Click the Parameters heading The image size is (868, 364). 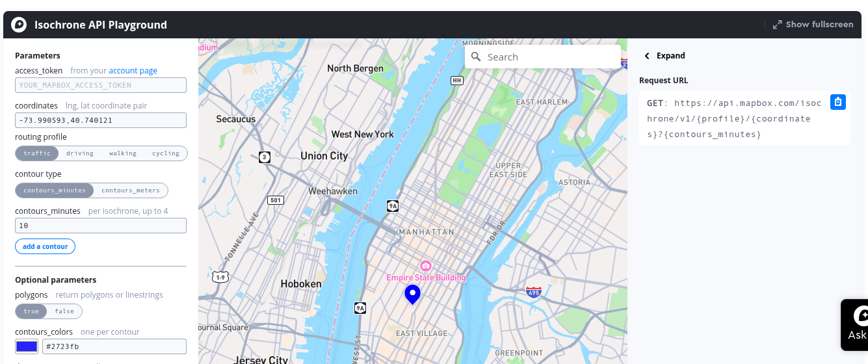(38, 56)
